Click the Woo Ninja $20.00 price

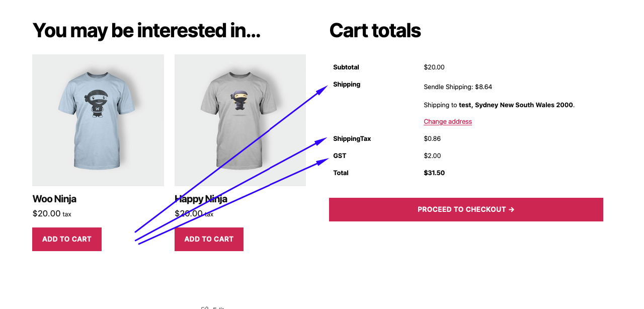click(46, 213)
